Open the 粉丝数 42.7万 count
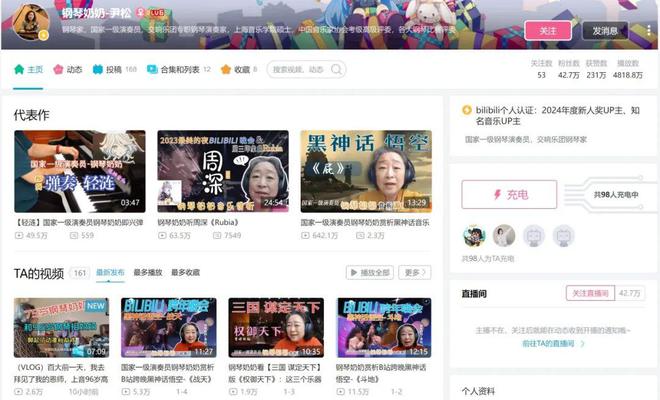The height and width of the screenshot is (400, 660). click(569, 69)
